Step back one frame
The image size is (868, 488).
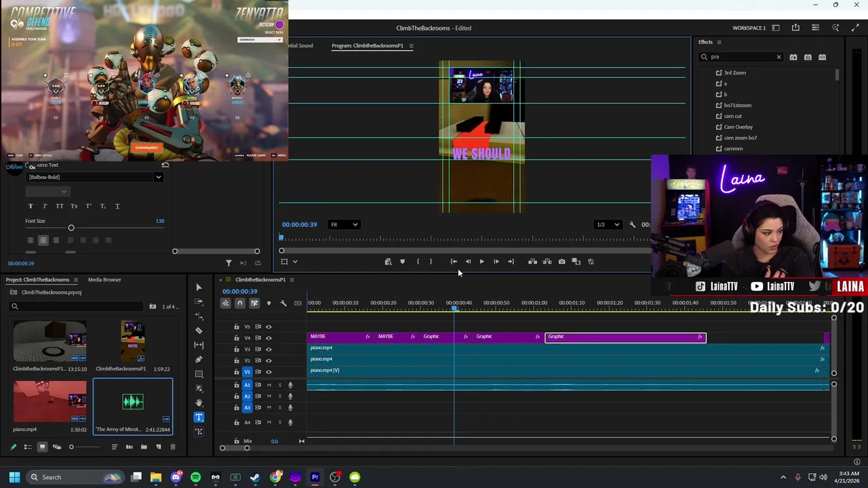tap(468, 262)
